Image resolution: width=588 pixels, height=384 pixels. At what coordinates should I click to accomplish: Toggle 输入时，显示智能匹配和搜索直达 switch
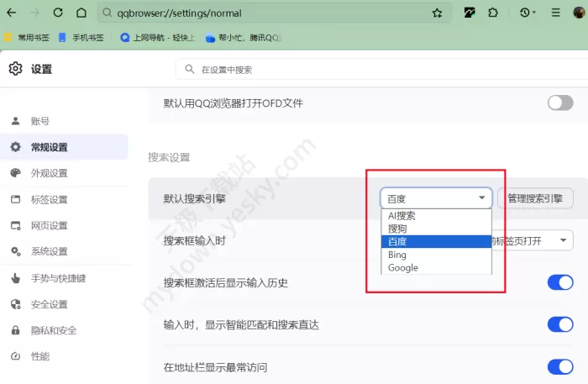click(x=560, y=324)
